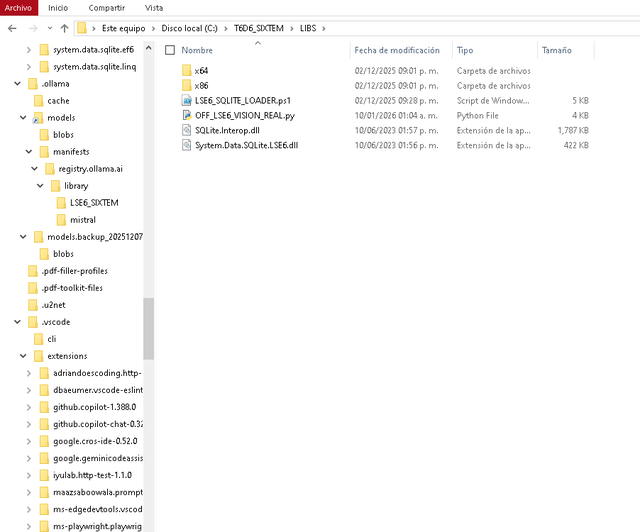Click the Up one level arrow
640x532 pixels.
64,28
